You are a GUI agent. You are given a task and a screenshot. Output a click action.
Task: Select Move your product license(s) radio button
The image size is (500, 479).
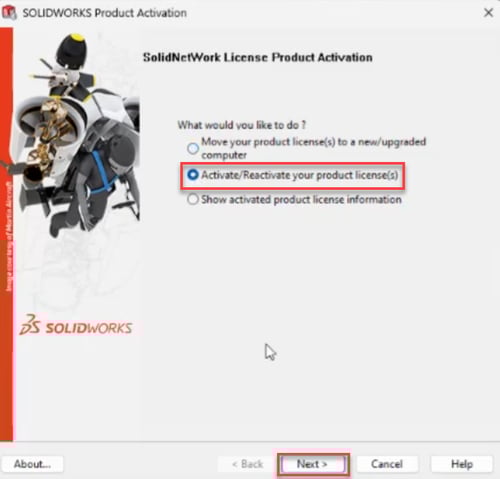click(193, 148)
